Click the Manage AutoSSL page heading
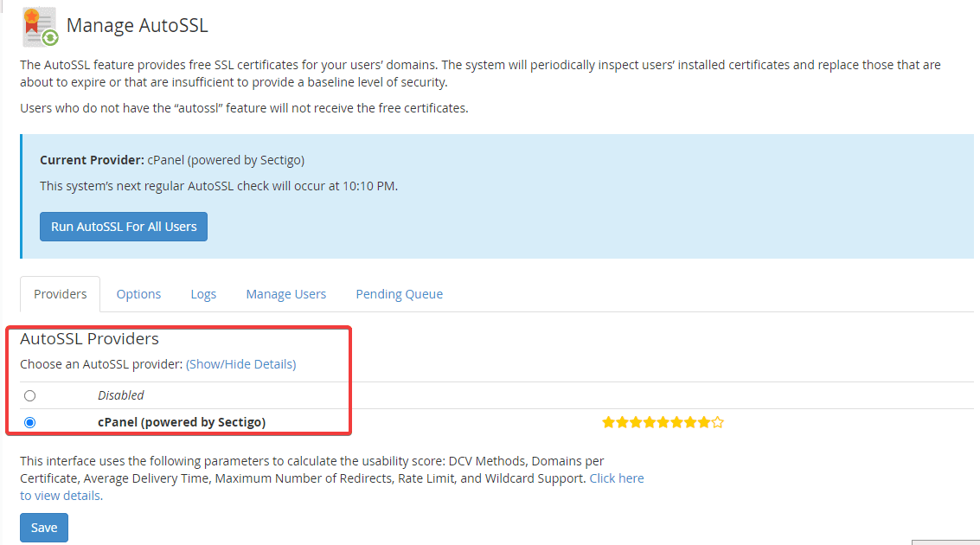 (x=137, y=25)
